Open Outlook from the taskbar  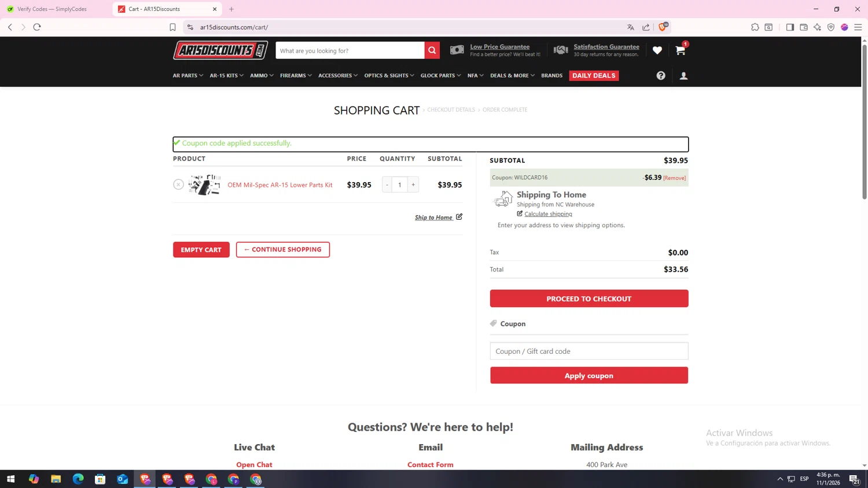point(122,479)
